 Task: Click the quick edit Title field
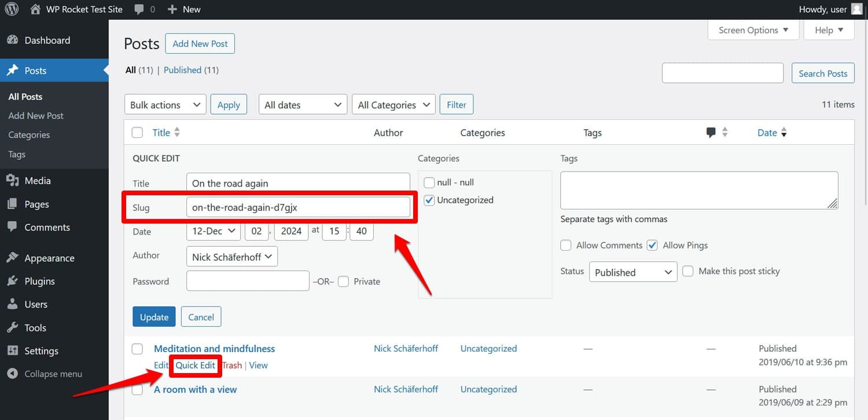(298, 182)
